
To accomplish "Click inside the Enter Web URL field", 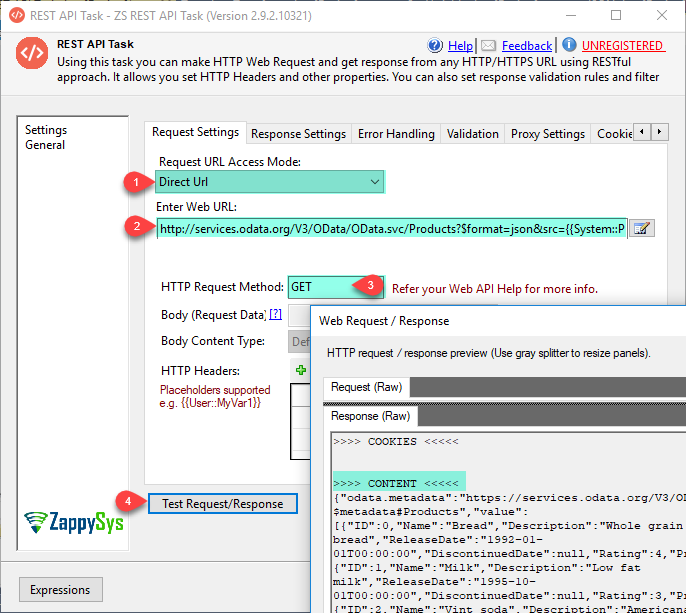I will pyautogui.click(x=392, y=229).
